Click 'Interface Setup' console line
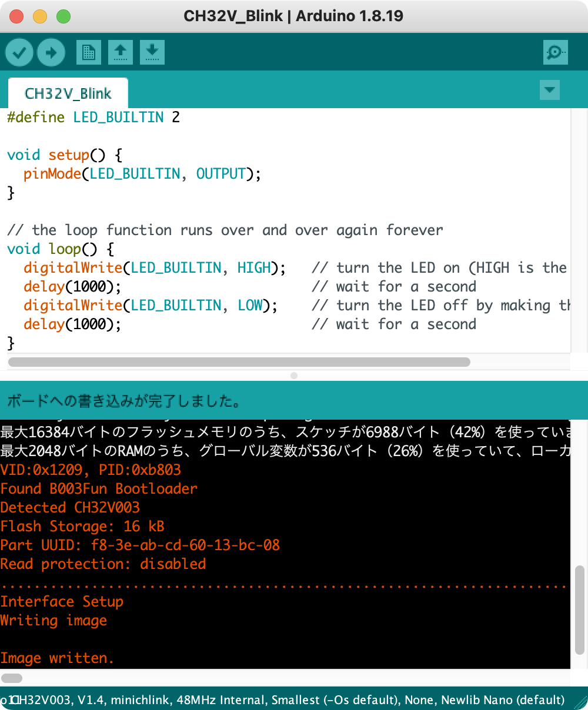 62,601
